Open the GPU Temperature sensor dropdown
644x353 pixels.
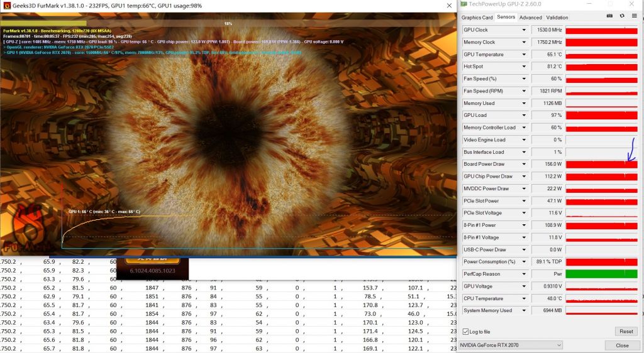pyautogui.click(x=524, y=55)
